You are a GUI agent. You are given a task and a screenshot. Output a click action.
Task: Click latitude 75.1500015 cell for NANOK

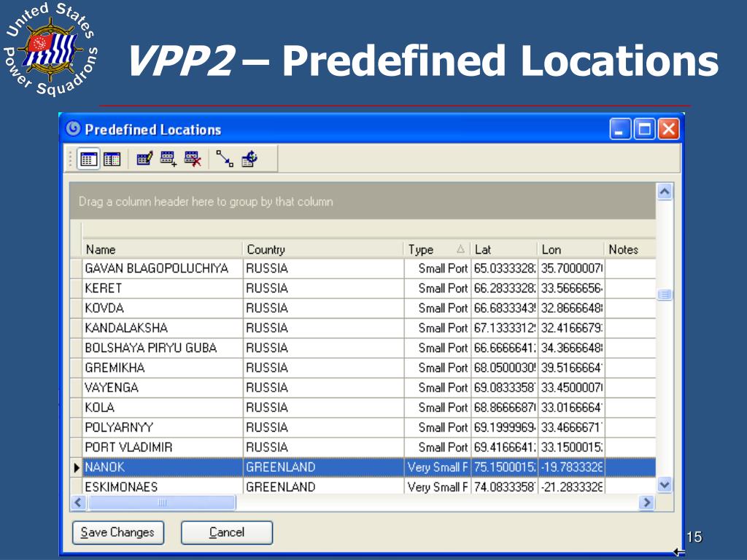tap(505, 467)
